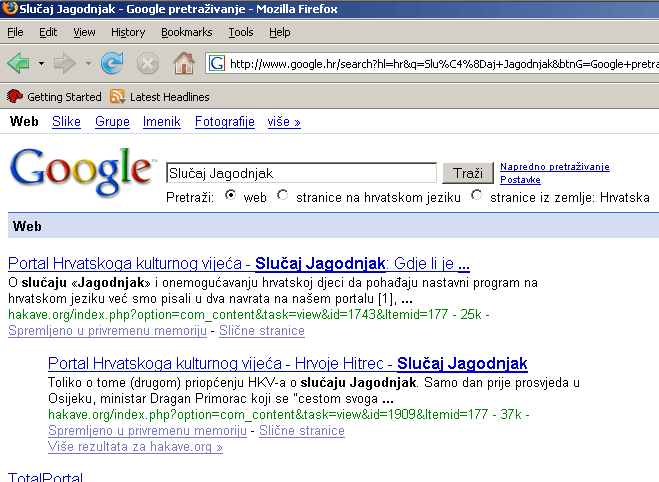Viewport: 659px width, 482px height.
Task: Open Napredno pretraživanje link
Action: click(x=555, y=167)
